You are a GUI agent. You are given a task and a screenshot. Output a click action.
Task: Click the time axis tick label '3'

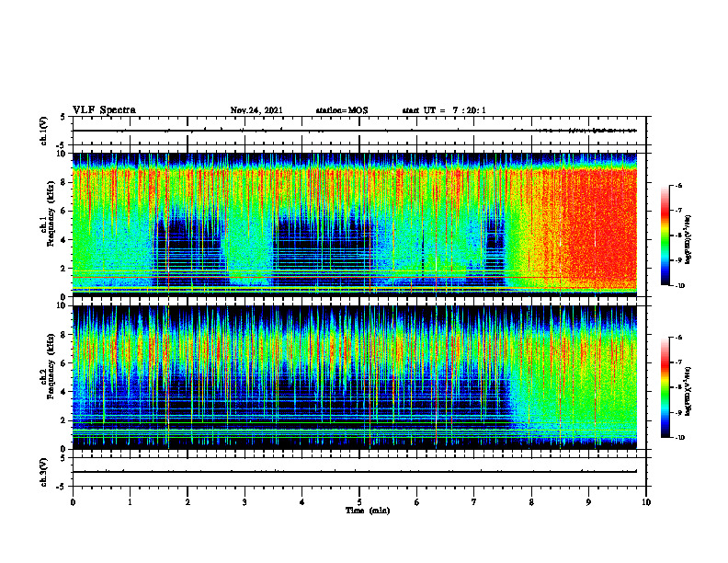pos(245,502)
